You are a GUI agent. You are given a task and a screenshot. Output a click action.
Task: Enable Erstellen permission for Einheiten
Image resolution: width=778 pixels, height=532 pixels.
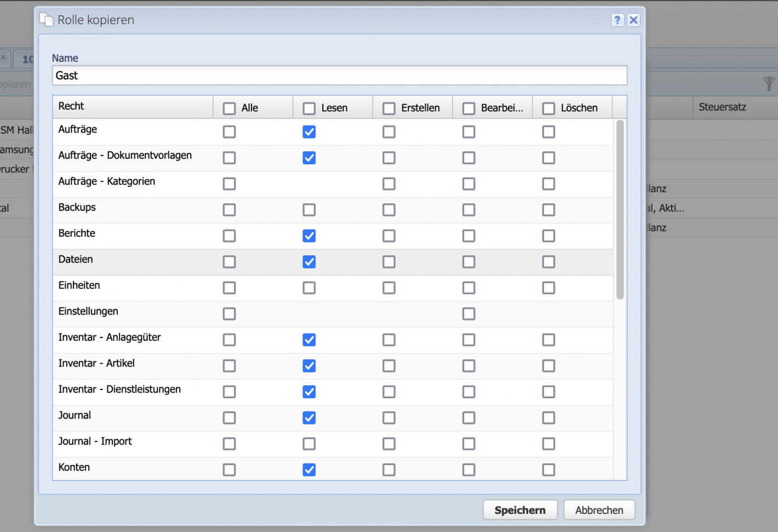click(x=389, y=287)
